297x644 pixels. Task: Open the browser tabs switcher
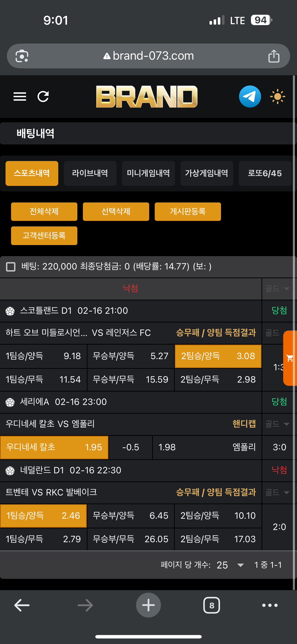(212, 605)
